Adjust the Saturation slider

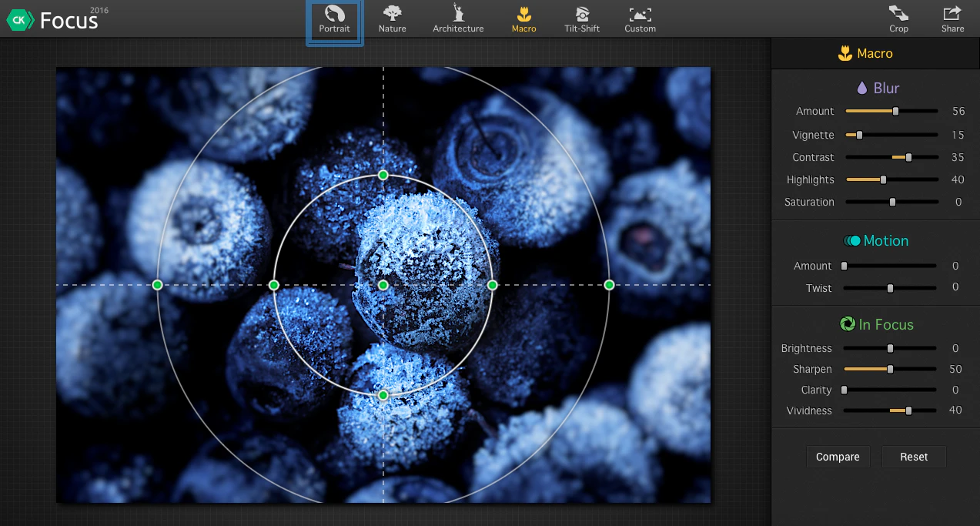[891, 202]
